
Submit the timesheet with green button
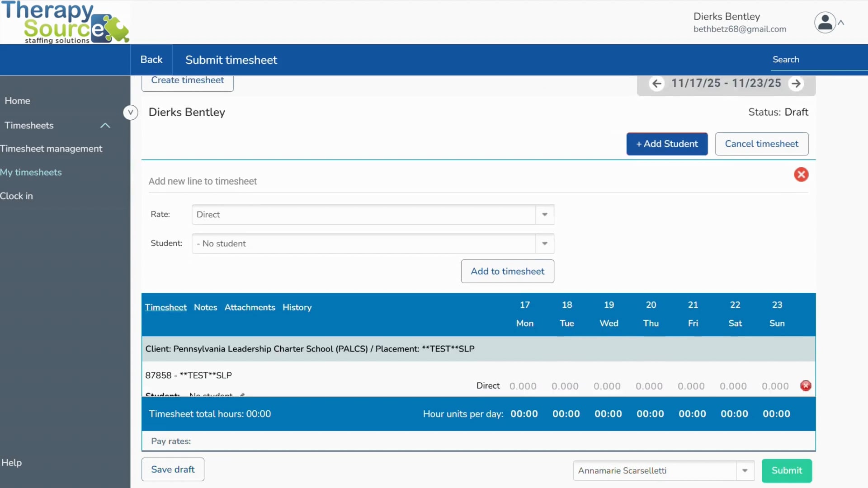(x=787, y=470)
